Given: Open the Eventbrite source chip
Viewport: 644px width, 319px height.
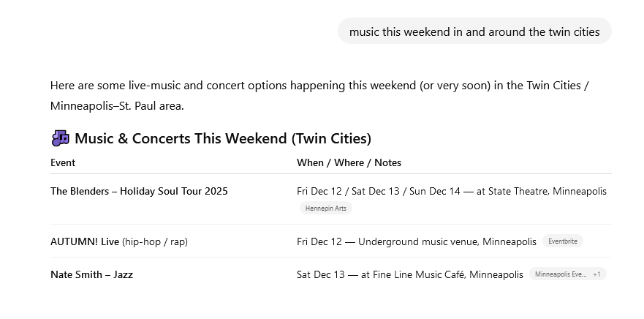Looking at the screenshot, I should [562, 241].
